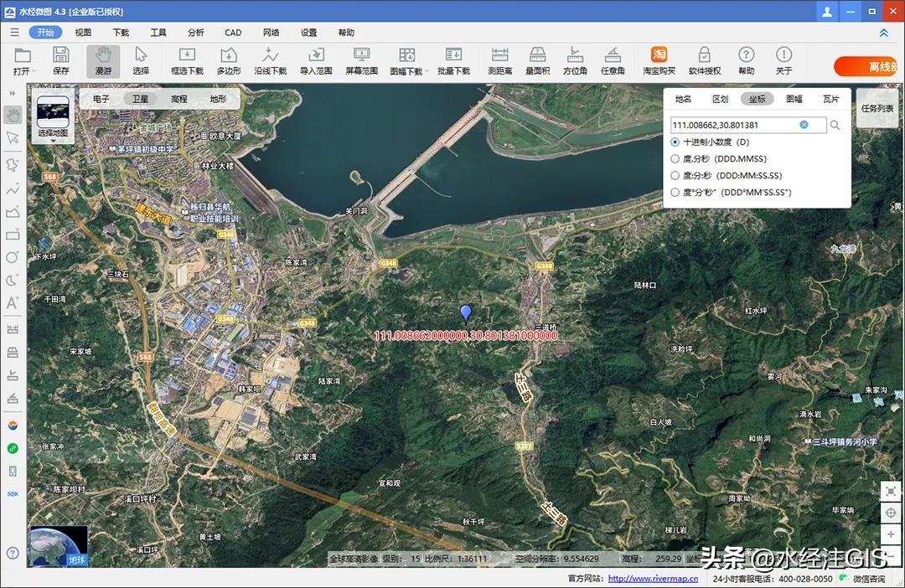Open 软件授权 software license
905x588 pixels.
click(x=705, y=61)
